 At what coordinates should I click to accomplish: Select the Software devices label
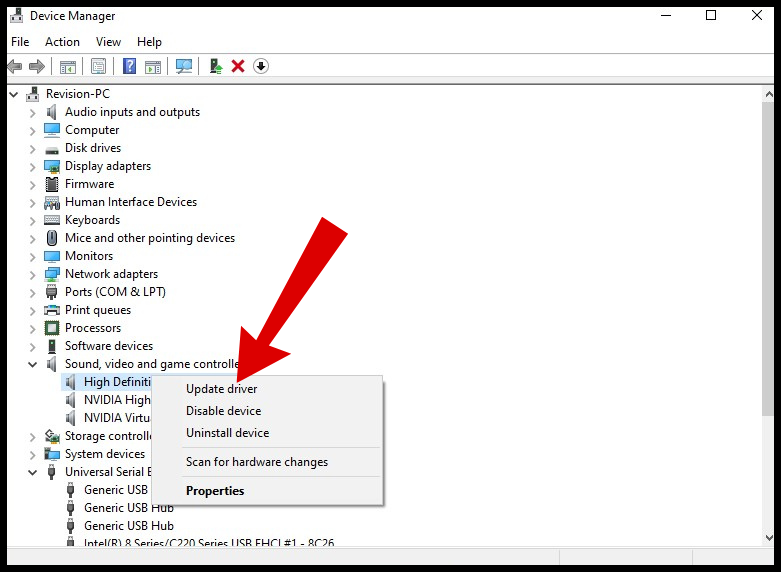(x=109, y=346)
